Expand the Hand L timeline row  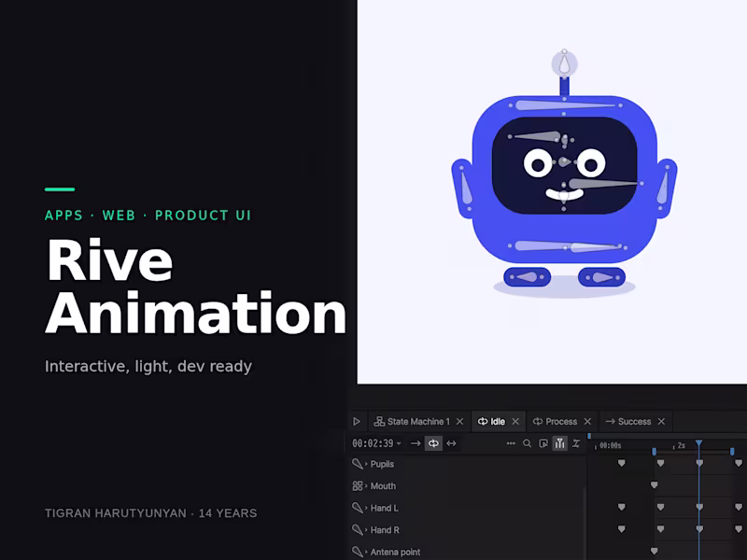pos(366,508)
